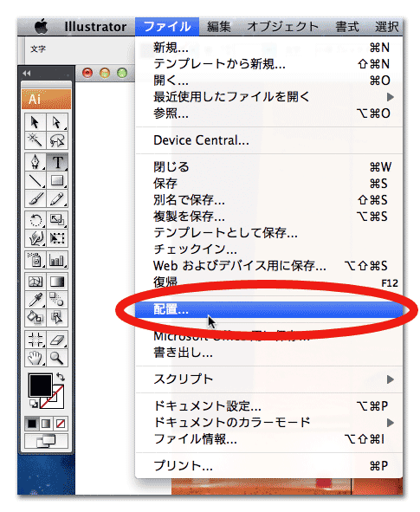
Task: Select the Symbol Sprayer tool
Action: 35,260
